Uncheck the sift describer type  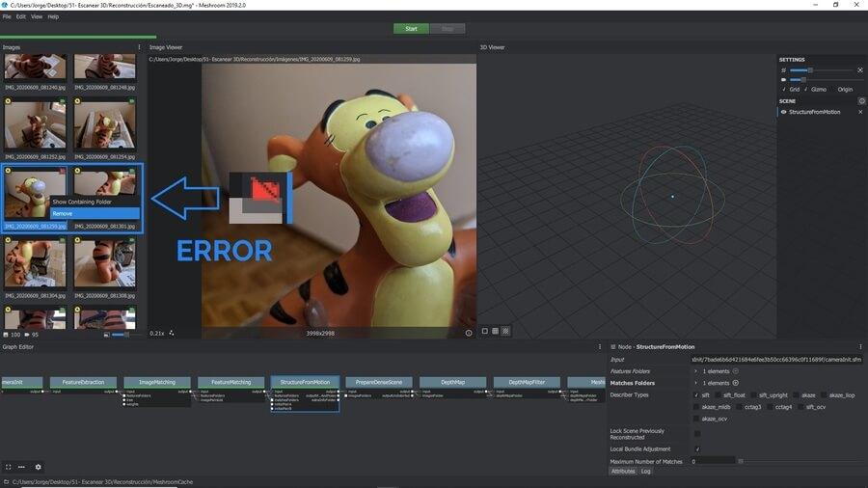point(696,395)
